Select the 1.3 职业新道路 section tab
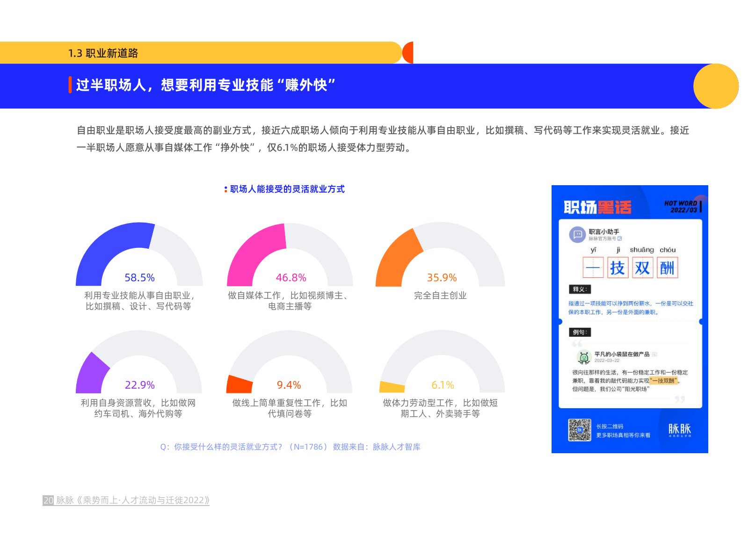The height and width of the screenshot is (557, 756). coord(103,53)
